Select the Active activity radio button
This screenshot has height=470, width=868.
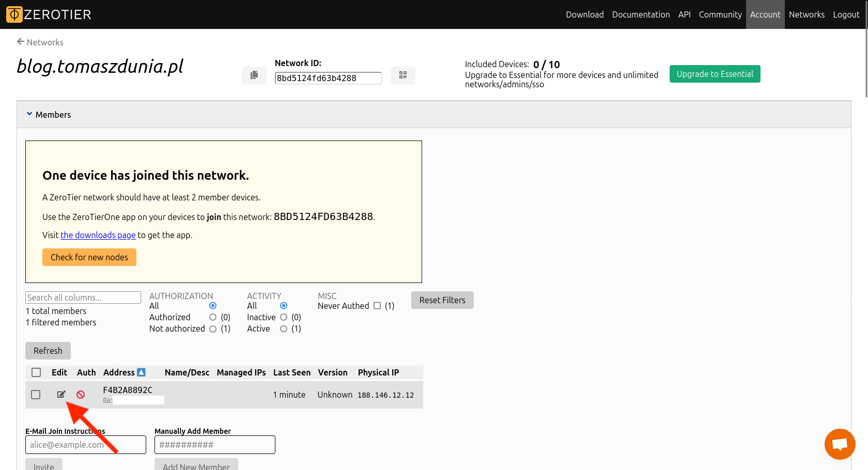tap(284, 329)
